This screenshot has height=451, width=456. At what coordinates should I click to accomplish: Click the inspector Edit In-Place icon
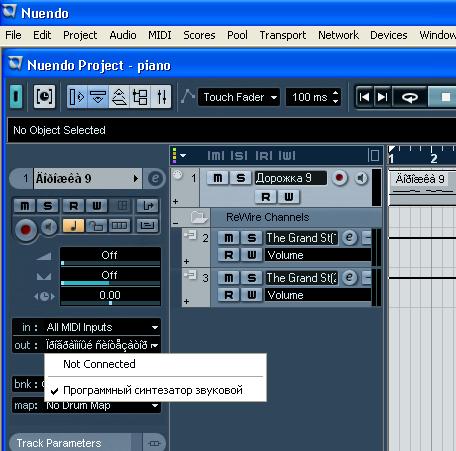point(147,226)
